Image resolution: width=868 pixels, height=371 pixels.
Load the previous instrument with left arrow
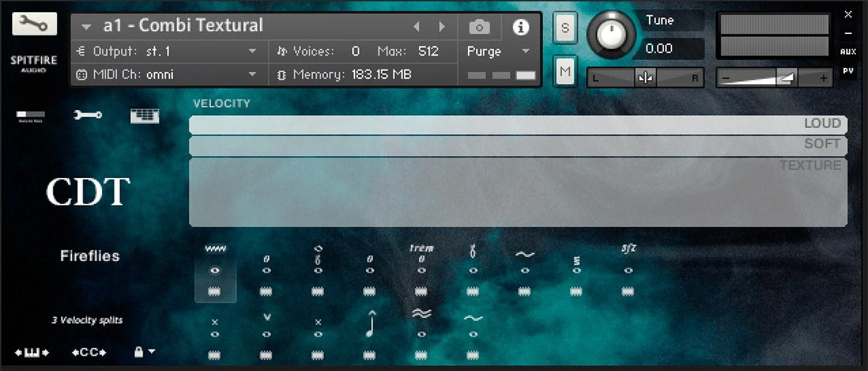(x=416, y=27)
